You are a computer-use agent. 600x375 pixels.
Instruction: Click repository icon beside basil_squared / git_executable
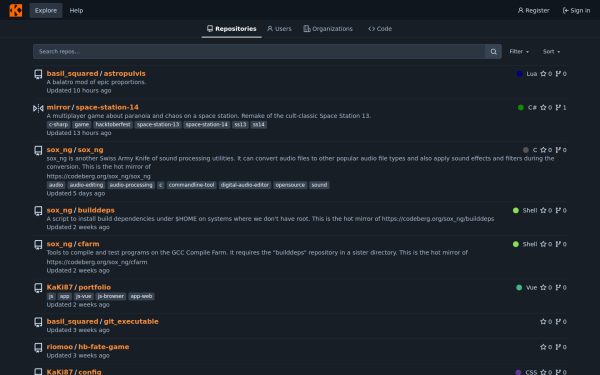tap(38, 322)
